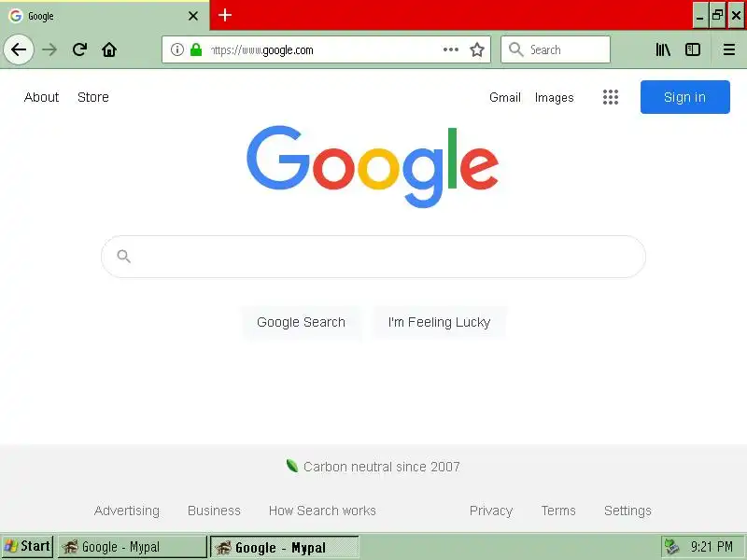Open a new tab with plus icon

(x=225, y=15)
